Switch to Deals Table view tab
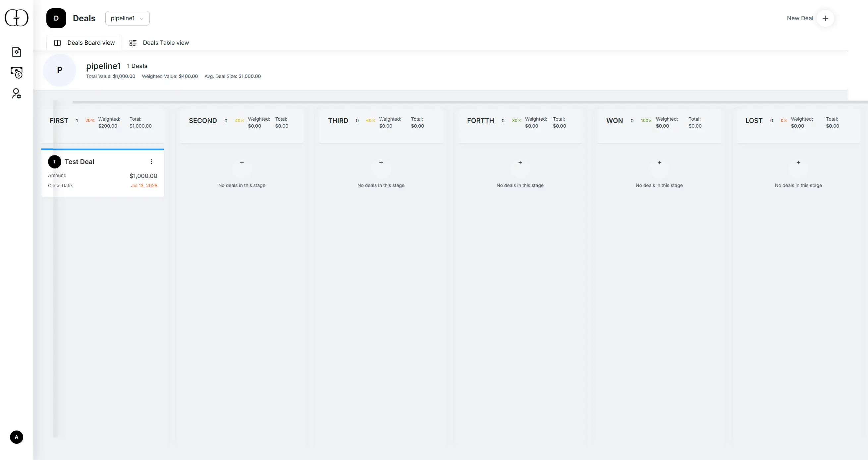Image resolution: width=868 pixels, height=460 pixels. [x=159, y=43]
